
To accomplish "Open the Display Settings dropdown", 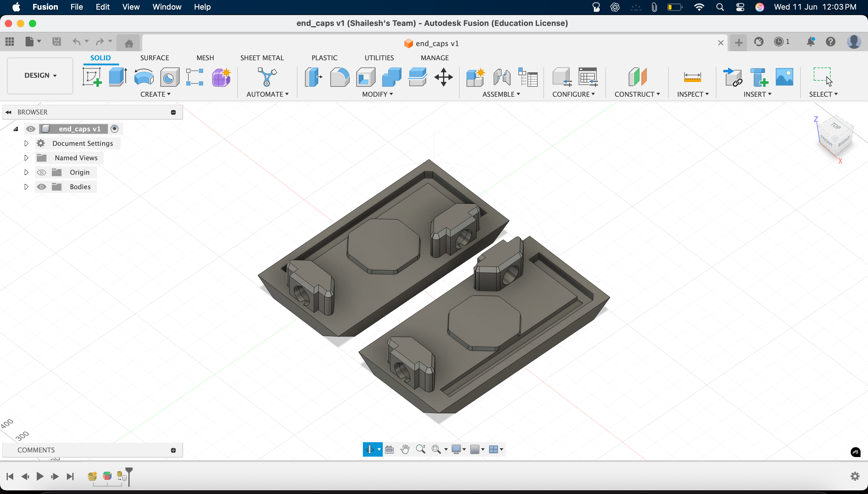I will (x=459, y=449).
